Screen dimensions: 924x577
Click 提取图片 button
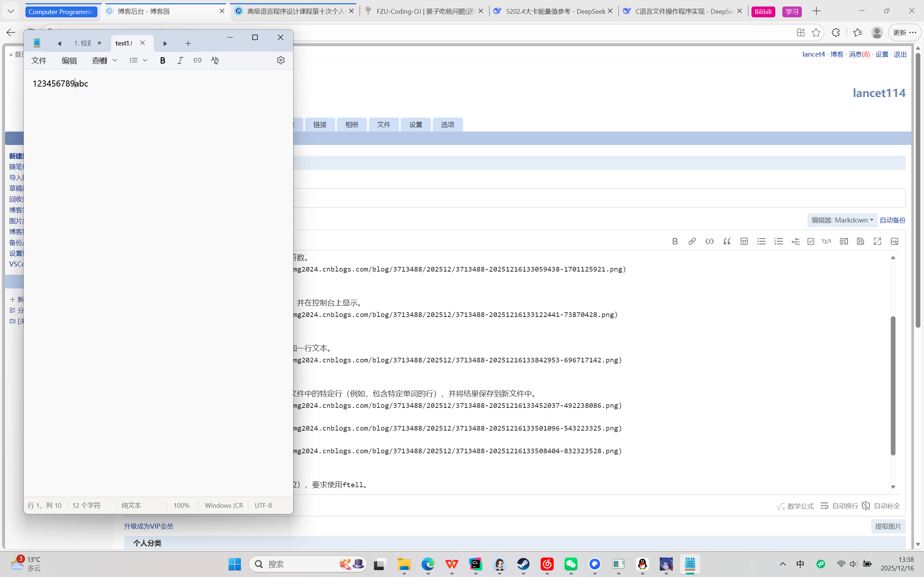click(888, 526)
